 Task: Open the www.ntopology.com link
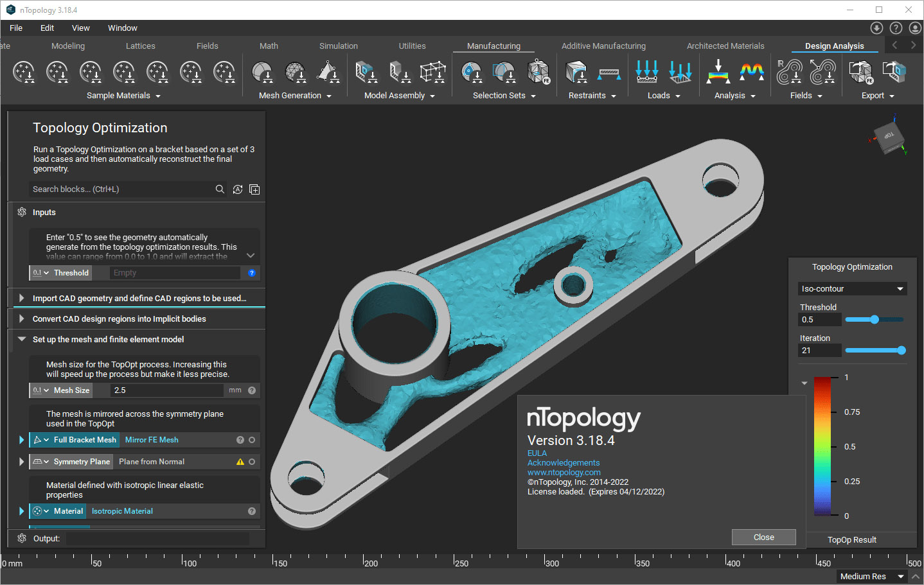click(564, 472)
